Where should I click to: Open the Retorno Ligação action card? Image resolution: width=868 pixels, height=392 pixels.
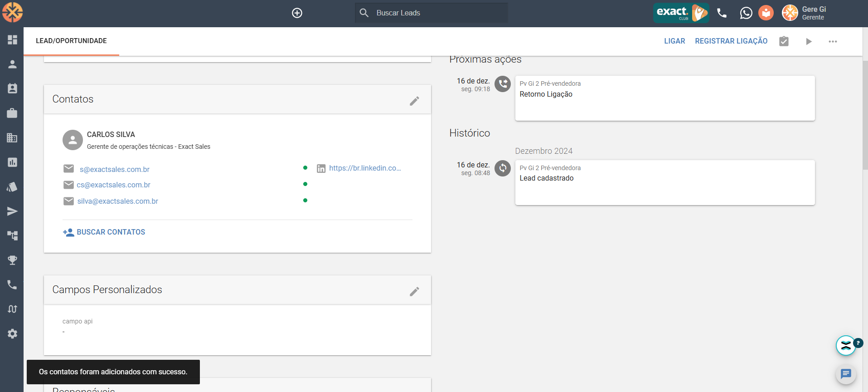[x=665, y=98]
